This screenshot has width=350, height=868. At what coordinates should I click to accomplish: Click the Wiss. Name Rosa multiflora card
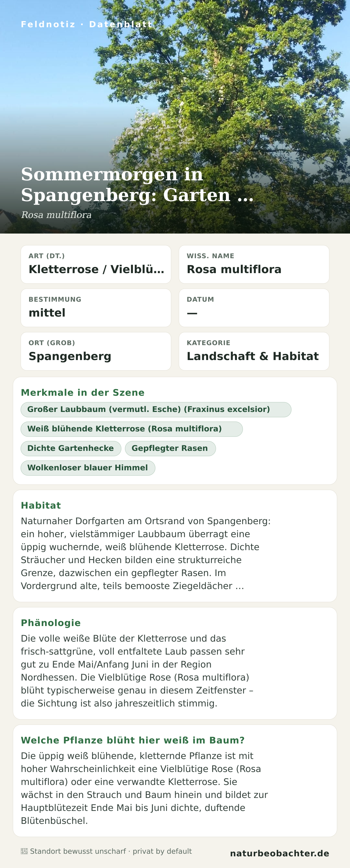[x=254, y=264]
